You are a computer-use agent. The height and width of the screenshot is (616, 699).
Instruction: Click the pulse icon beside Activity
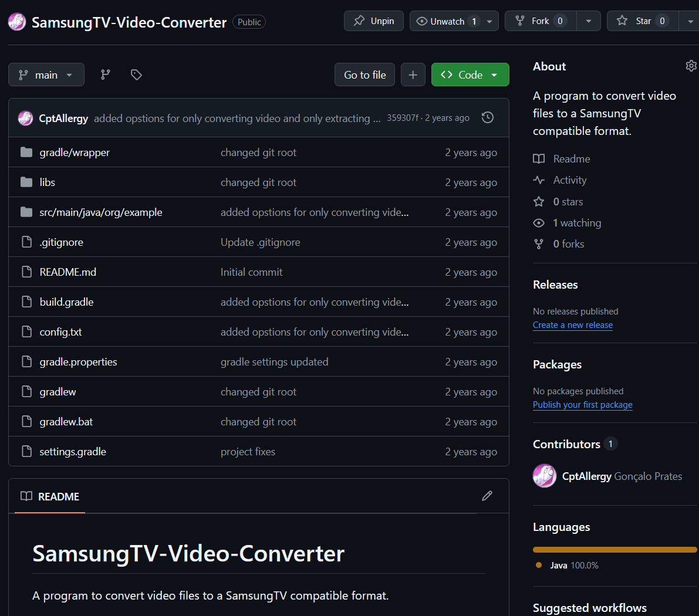pos(539,180)
